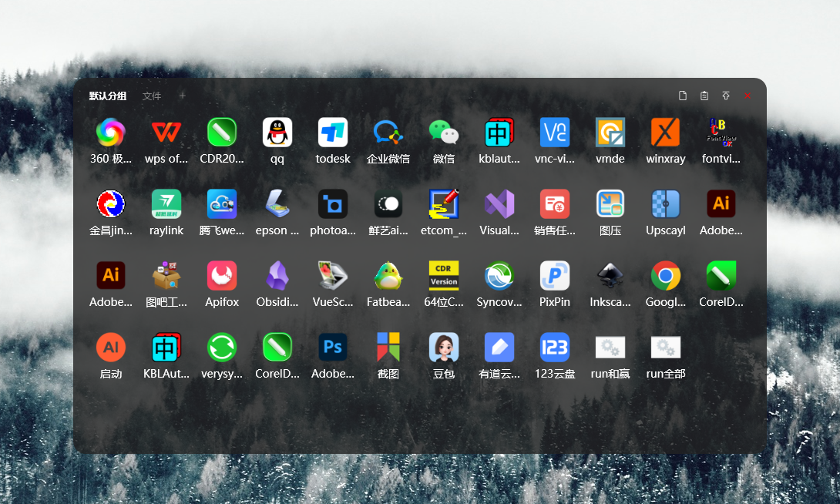Open the 360 browser icon
This screenshot has width=840, height=504.
[x=111, y=133]
